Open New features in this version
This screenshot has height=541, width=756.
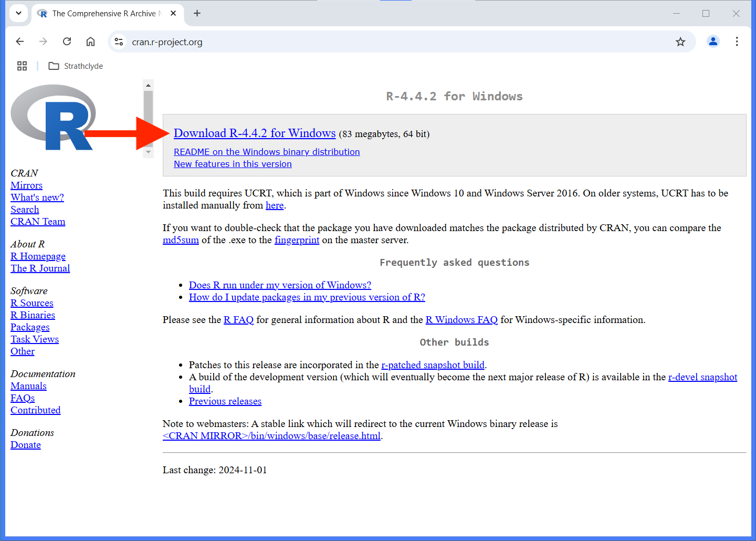point(233,164)
